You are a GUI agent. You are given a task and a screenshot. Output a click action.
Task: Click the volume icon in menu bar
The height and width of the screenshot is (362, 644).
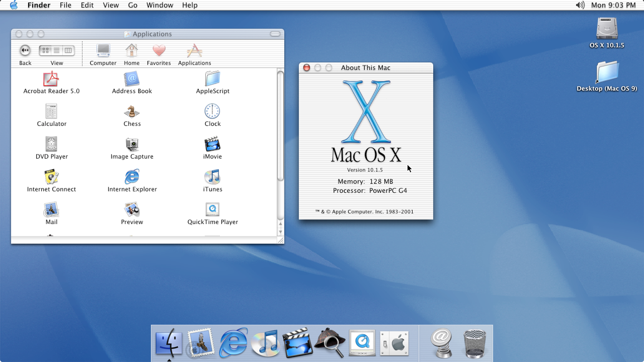[580, 5]
